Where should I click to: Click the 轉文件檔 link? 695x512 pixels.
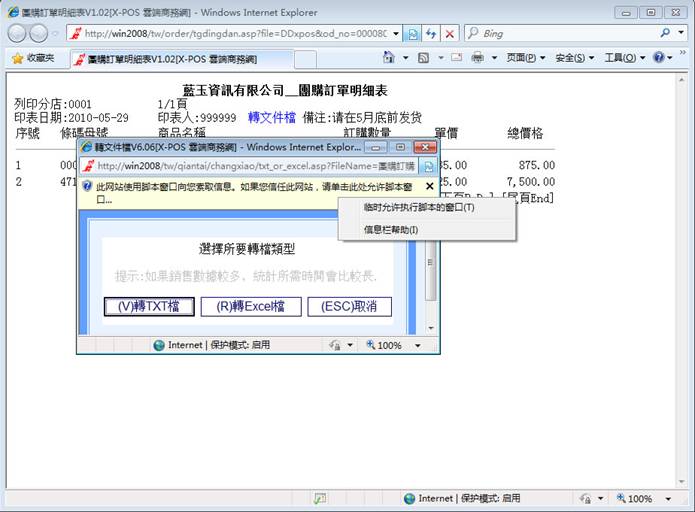(x=272, y=117)
